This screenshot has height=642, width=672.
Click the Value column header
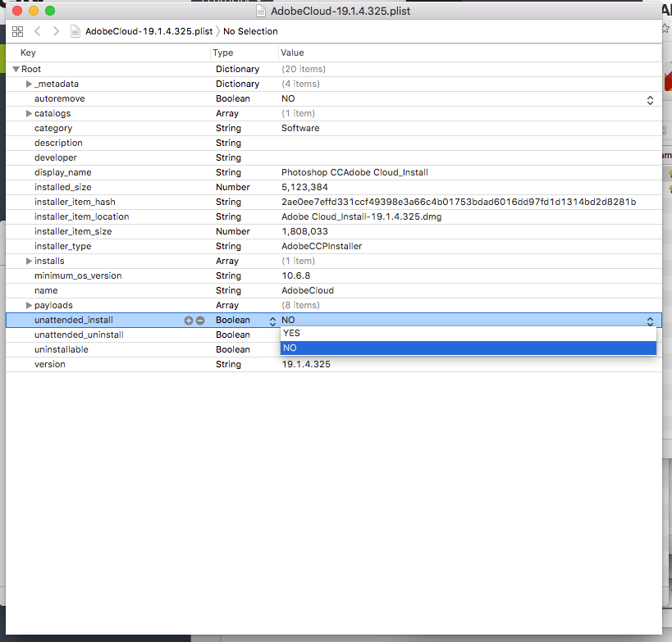click(x=292, y=52)
